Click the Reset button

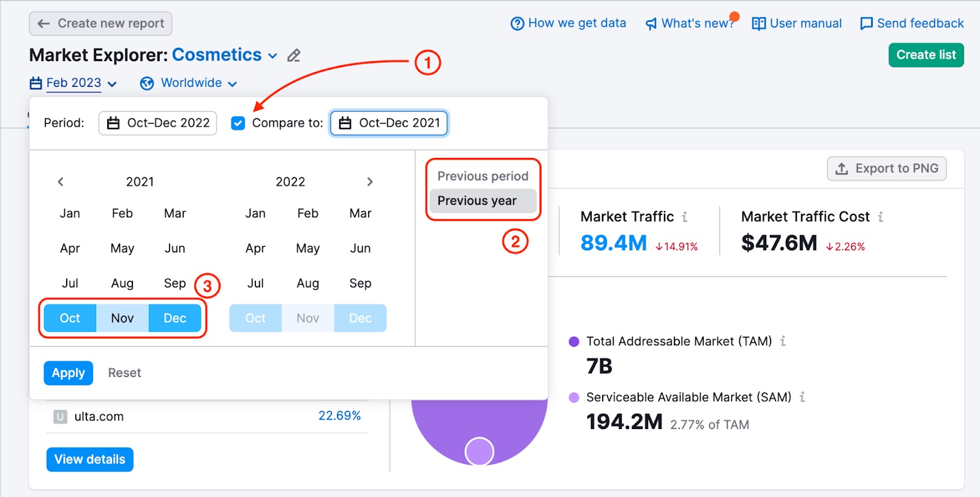(x=124, y=373)
